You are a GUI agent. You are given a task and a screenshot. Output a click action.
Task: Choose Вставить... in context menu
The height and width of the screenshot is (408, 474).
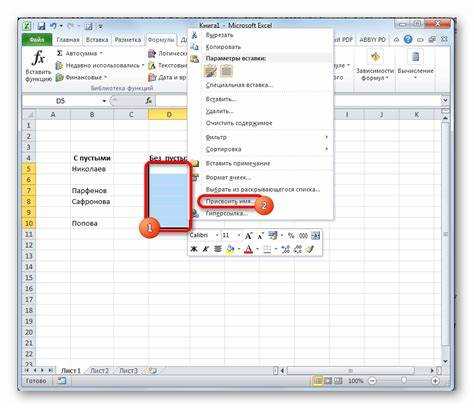221,99
